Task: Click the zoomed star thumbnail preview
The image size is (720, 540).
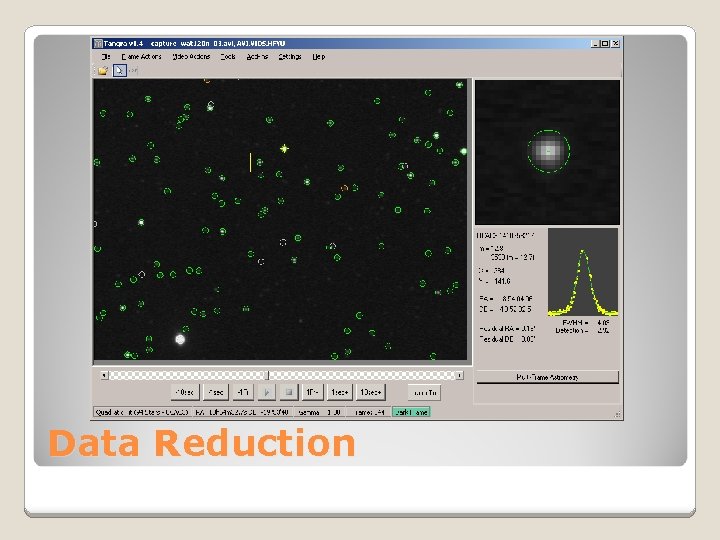Action: (x=547, y=152)
